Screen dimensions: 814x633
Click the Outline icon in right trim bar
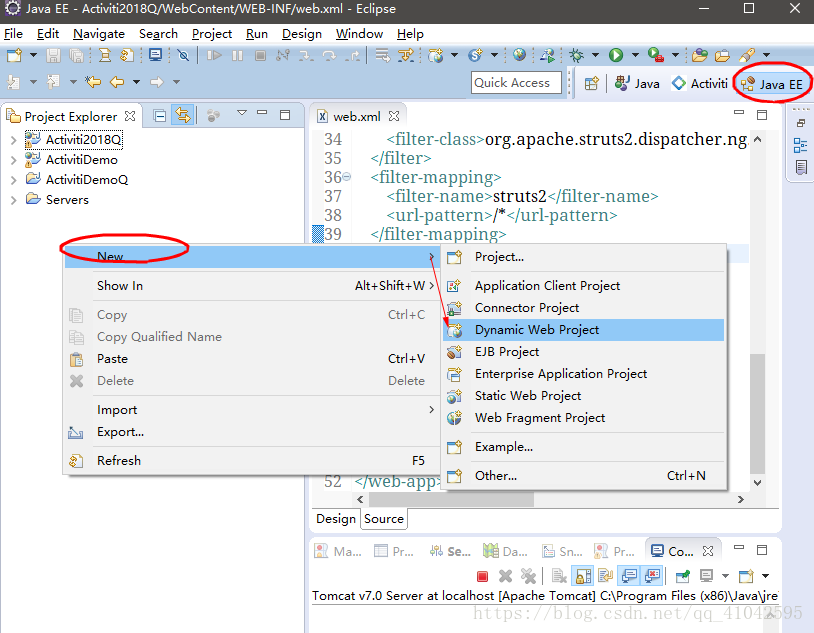[801, 145]
